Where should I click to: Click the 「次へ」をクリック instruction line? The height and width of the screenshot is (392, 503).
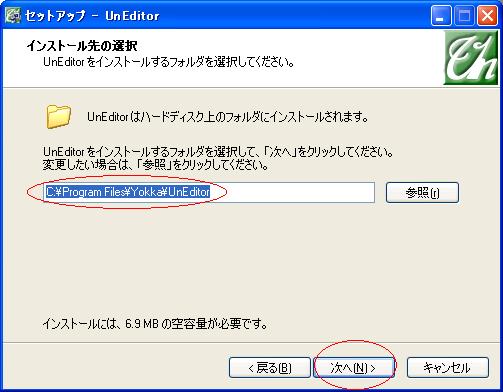(x=218, y=152)
